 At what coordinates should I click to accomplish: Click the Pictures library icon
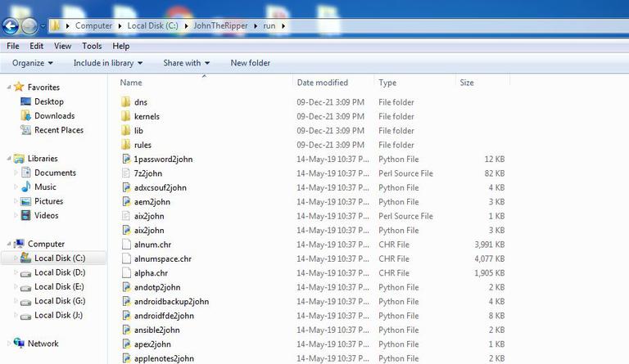coord(25,201)
